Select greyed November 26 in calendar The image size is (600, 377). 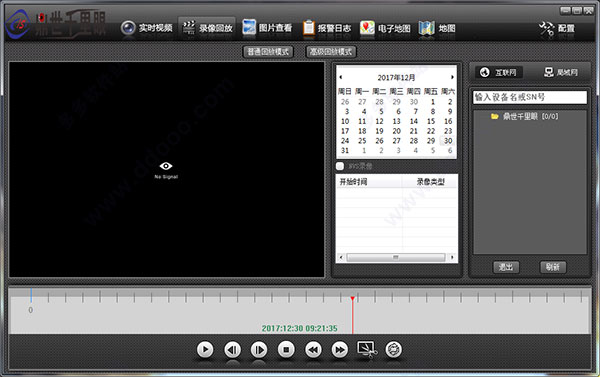tap(345, 102)
